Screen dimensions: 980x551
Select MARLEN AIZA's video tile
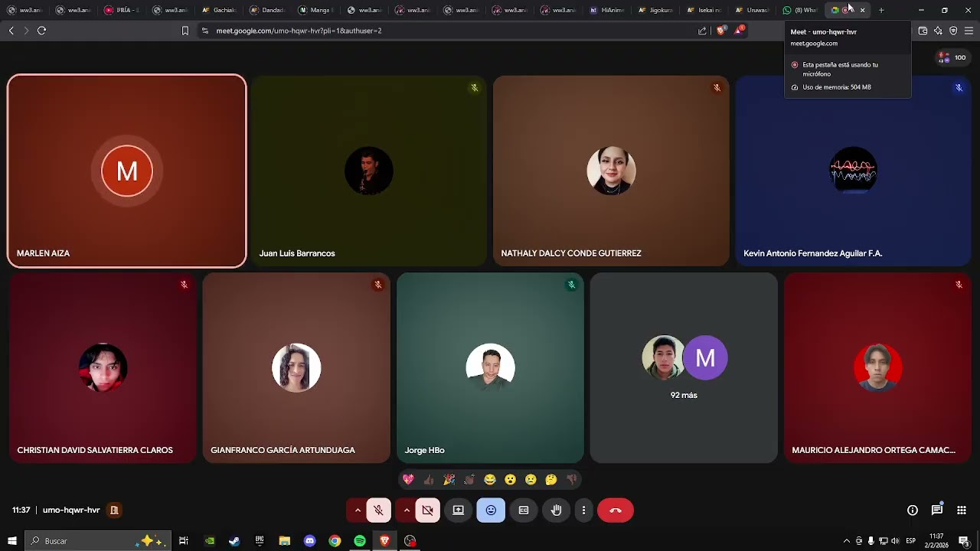127,171
